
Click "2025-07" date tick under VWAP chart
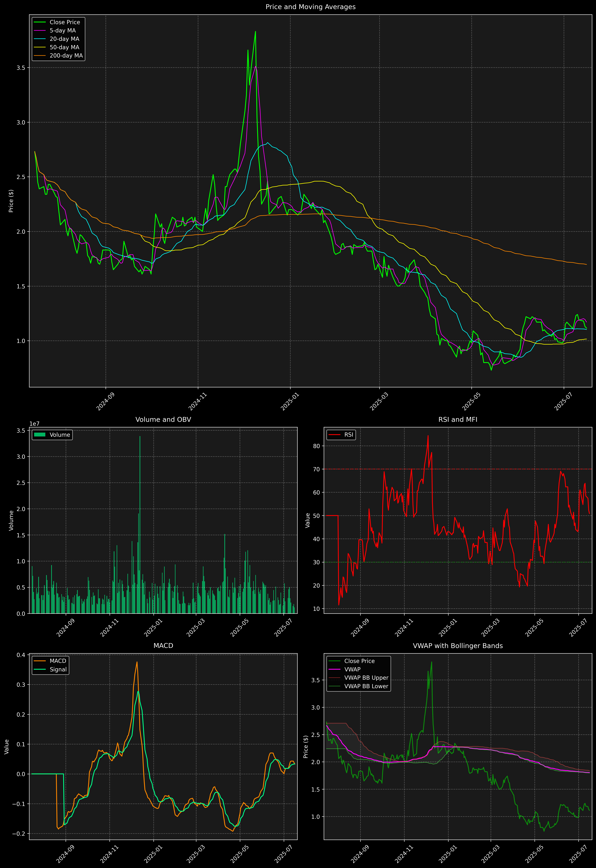pyautogui.click(x=578, y=854)
